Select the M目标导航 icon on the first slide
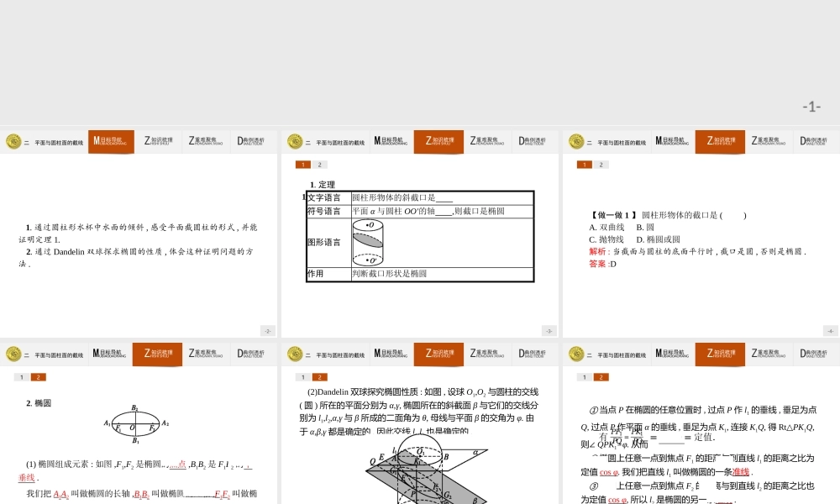Image resolution: width=840 pixels, height=504 pixels. pos(111,141)
